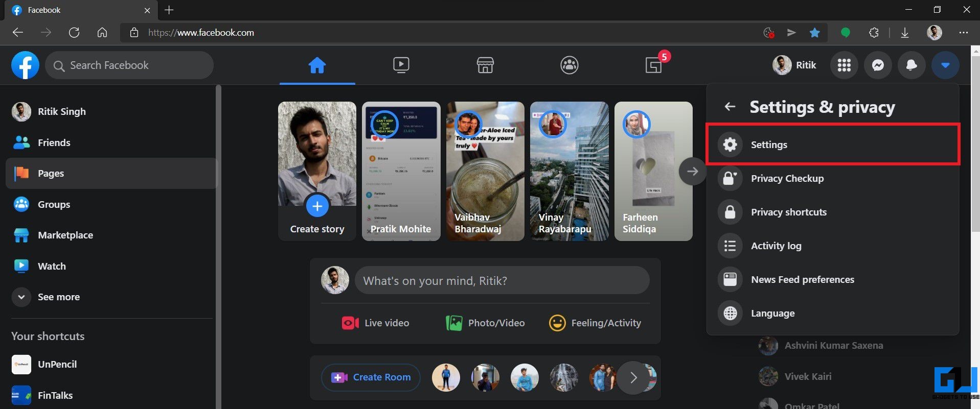This screenshot has height=409, width=980.
Task: Open the browser extensions puzzle icon
Action: 874,33
